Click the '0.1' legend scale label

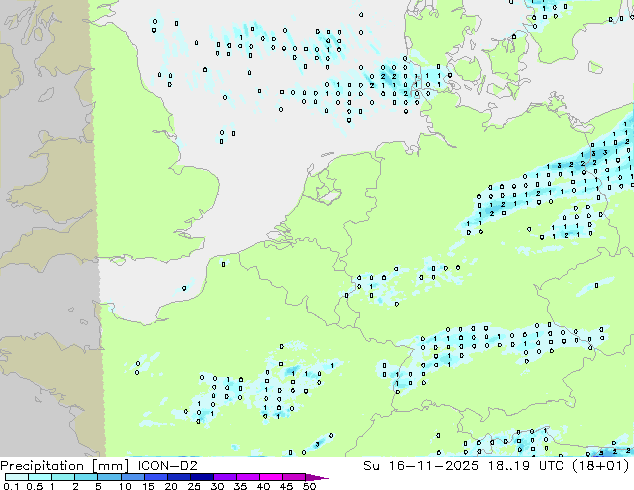coord(11,486)
